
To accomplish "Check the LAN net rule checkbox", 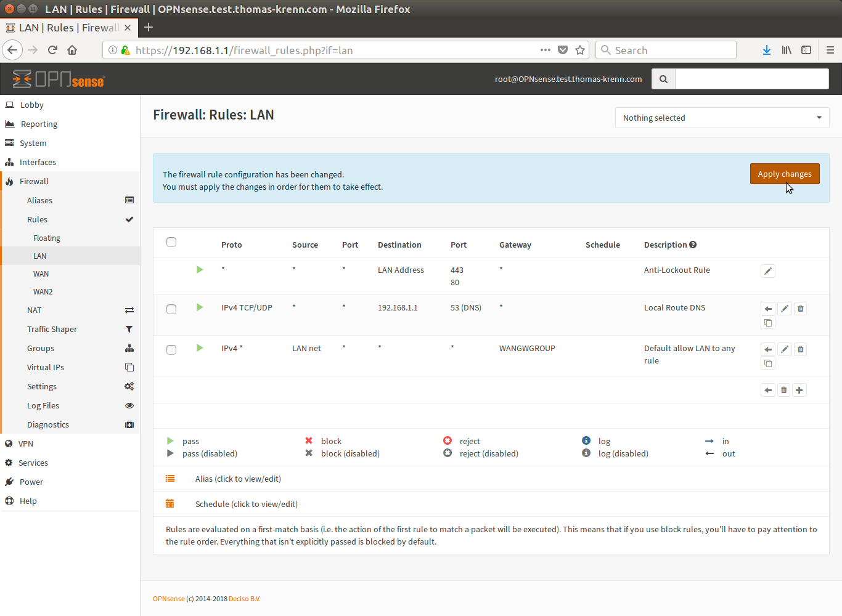I will 171,350.
